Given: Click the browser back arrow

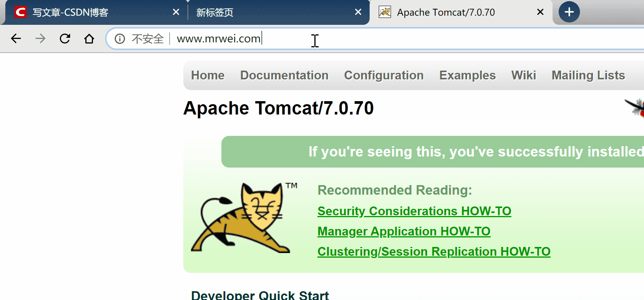Looking at the screenshot, I should click(x=16, y=39).
